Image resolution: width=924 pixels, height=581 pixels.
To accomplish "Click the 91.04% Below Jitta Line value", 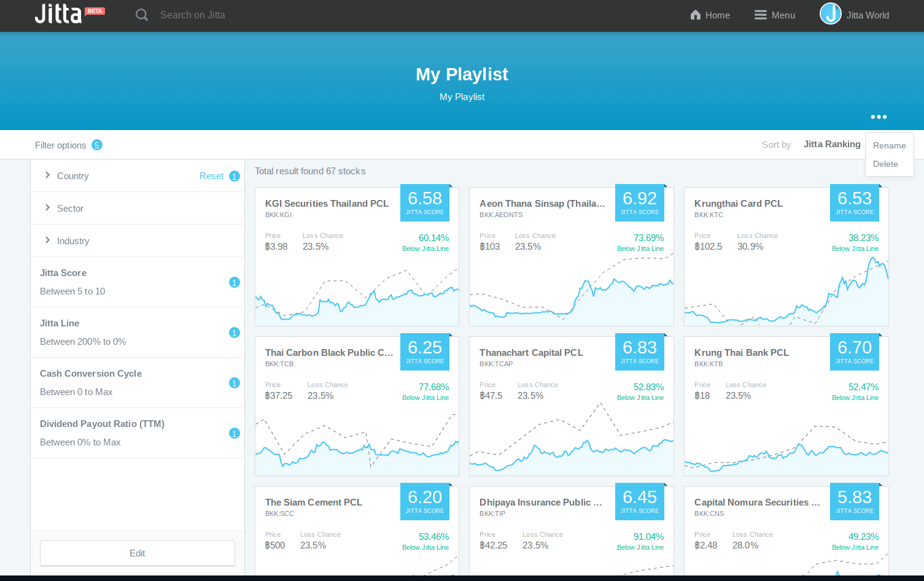I will [x=648, y=537].
